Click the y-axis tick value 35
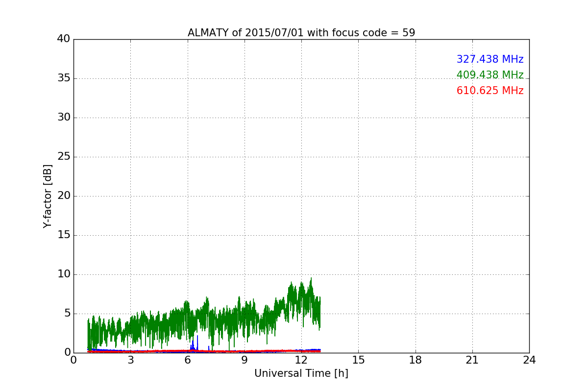 64,78
